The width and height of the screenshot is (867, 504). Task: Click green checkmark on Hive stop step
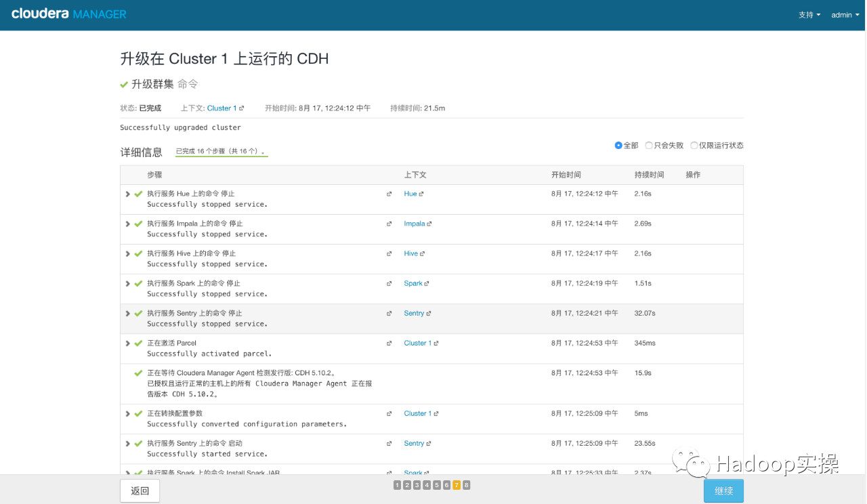(138, 253)
